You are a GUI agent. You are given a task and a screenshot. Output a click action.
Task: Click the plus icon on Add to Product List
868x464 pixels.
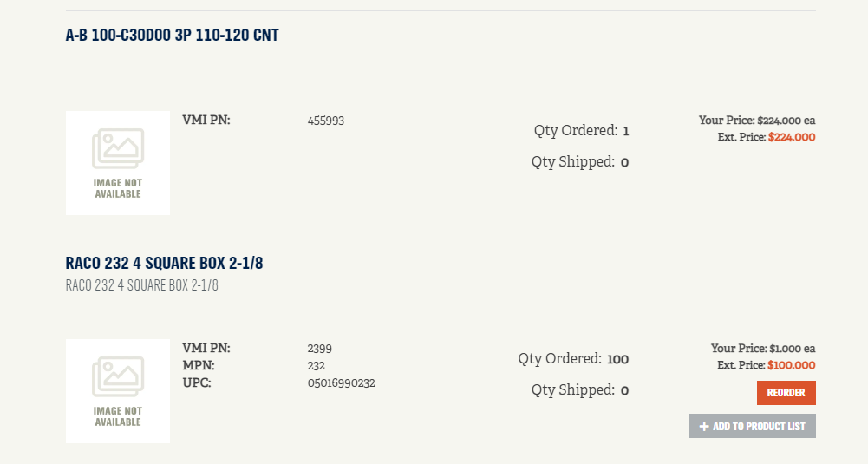pos(704,426)
